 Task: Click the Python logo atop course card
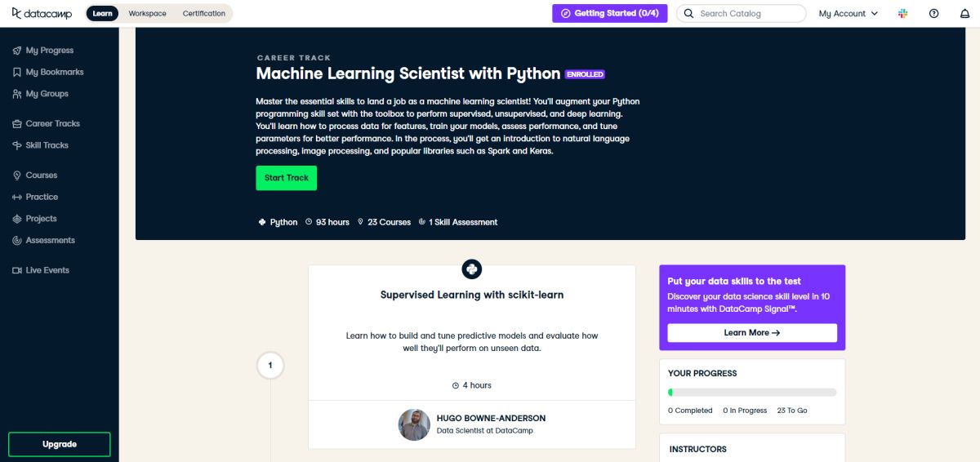[x=471, y=269]
